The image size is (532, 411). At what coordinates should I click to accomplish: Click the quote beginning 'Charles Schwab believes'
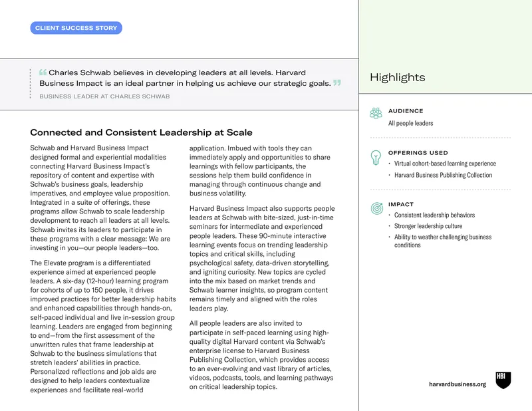pyautogui.click(x=190, y=78)
